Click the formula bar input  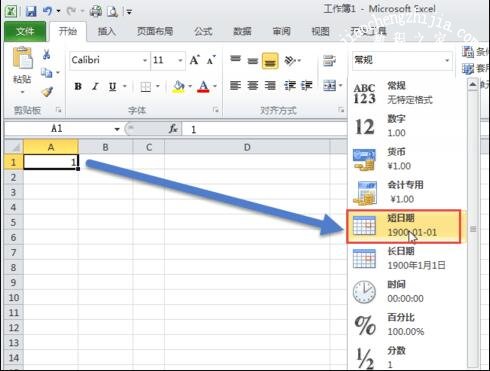tap(265, 129)
